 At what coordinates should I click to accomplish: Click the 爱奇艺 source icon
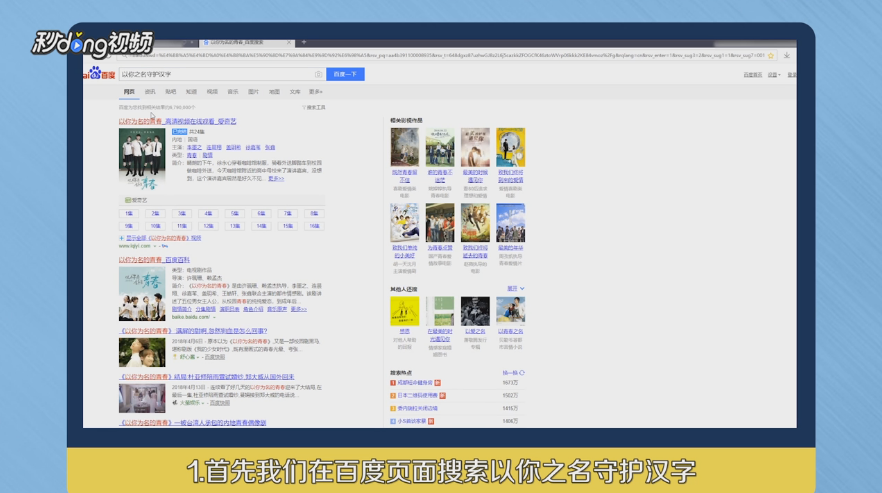(128, 200)
